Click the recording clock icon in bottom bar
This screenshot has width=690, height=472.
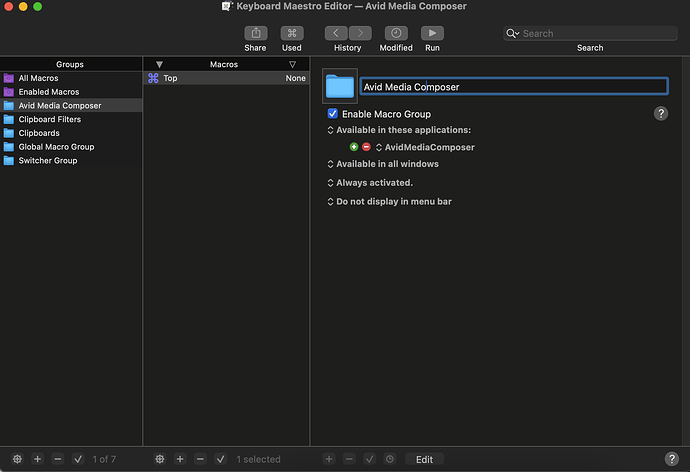coord(389,459)
